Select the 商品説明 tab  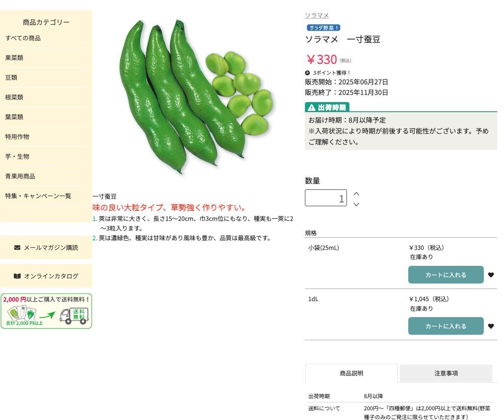pos(352,373)
